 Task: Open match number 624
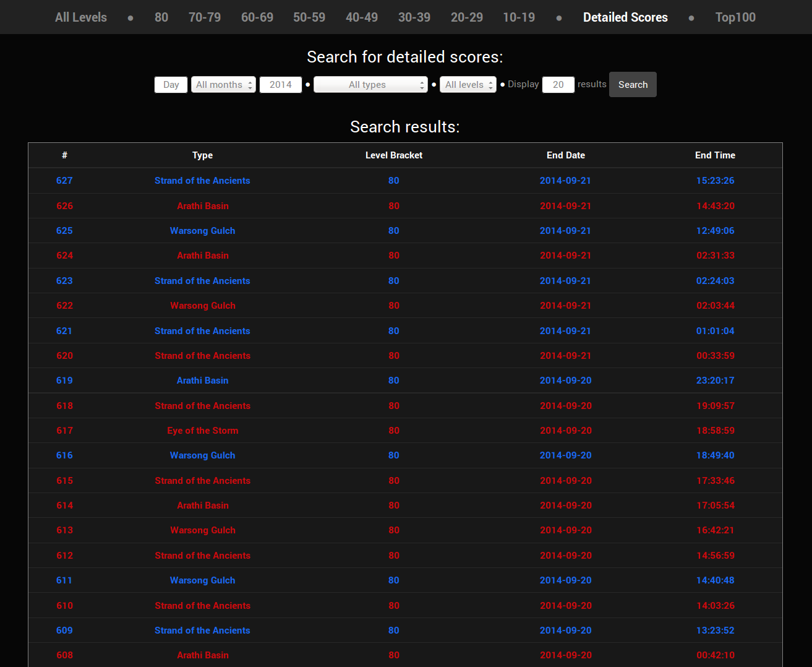[x=64, y=256]
